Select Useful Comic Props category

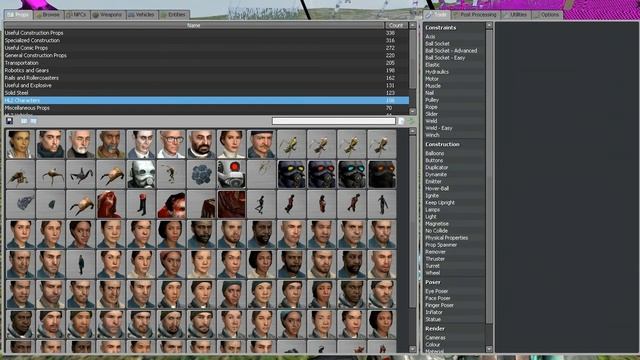[x=206, y=48]
